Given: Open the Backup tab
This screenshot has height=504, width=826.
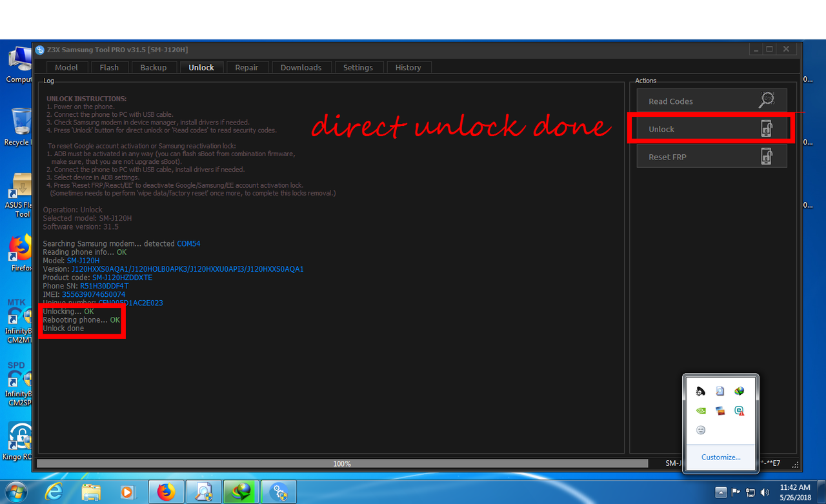Looking at the screenshot, I should pyautogui.click(x=154, y=67).
